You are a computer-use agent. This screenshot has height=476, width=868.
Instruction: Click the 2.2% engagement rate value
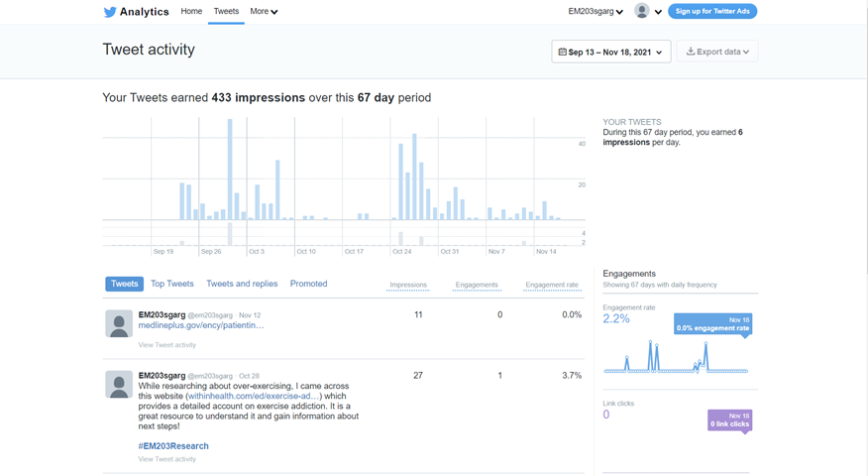point(616,318)
